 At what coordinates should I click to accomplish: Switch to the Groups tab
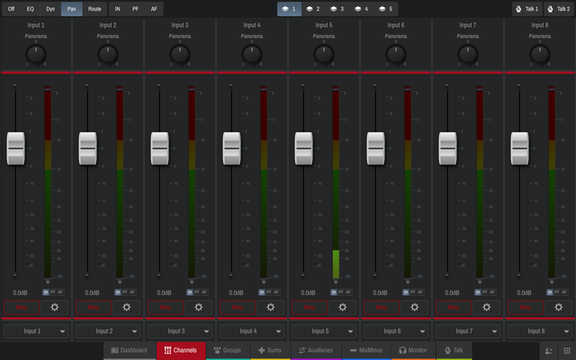228,350
